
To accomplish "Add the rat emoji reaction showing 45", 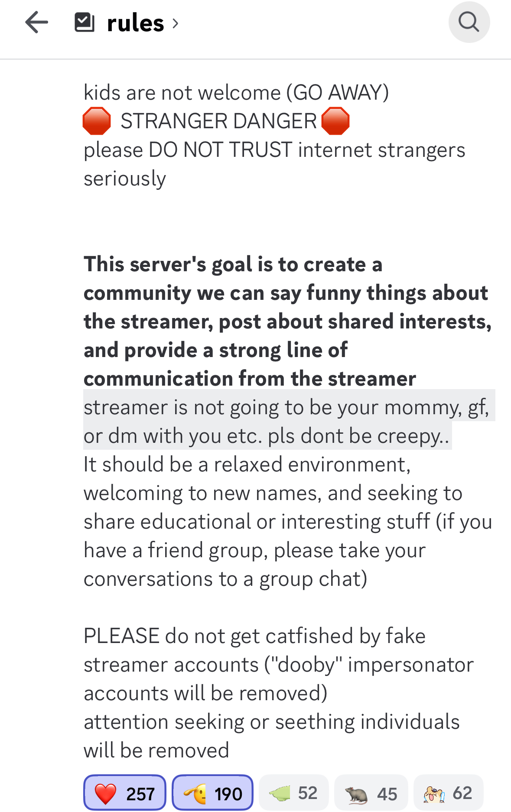I will [371, 793].
